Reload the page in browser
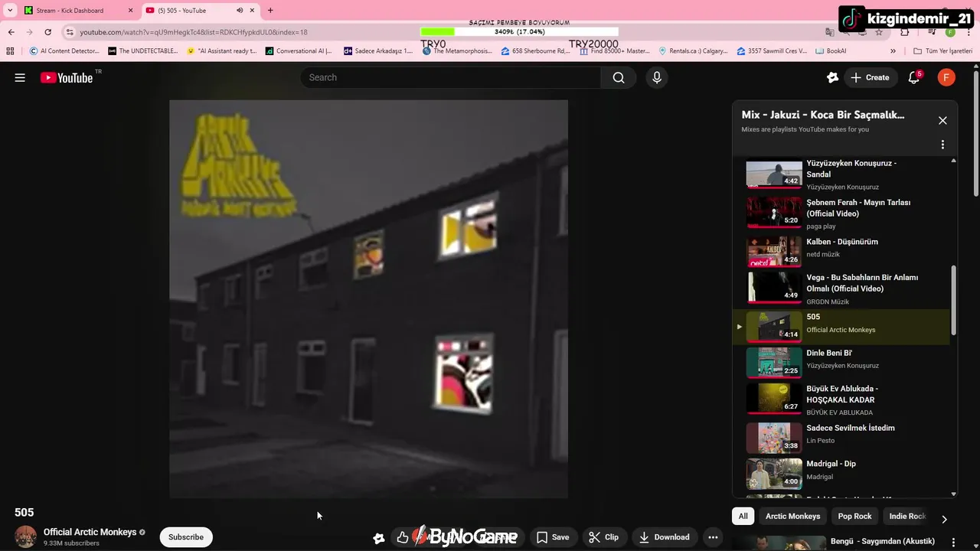The width and height of the screenshot is (980, 551). coord(47,32)
